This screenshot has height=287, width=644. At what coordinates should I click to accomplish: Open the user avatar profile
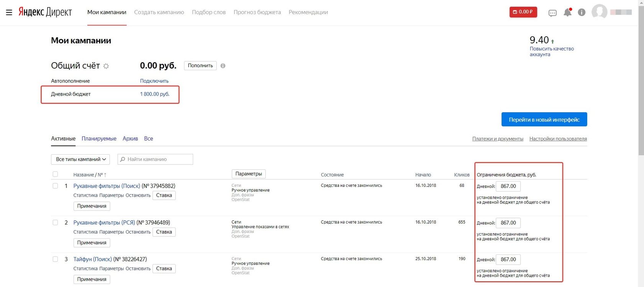point(600,12)
